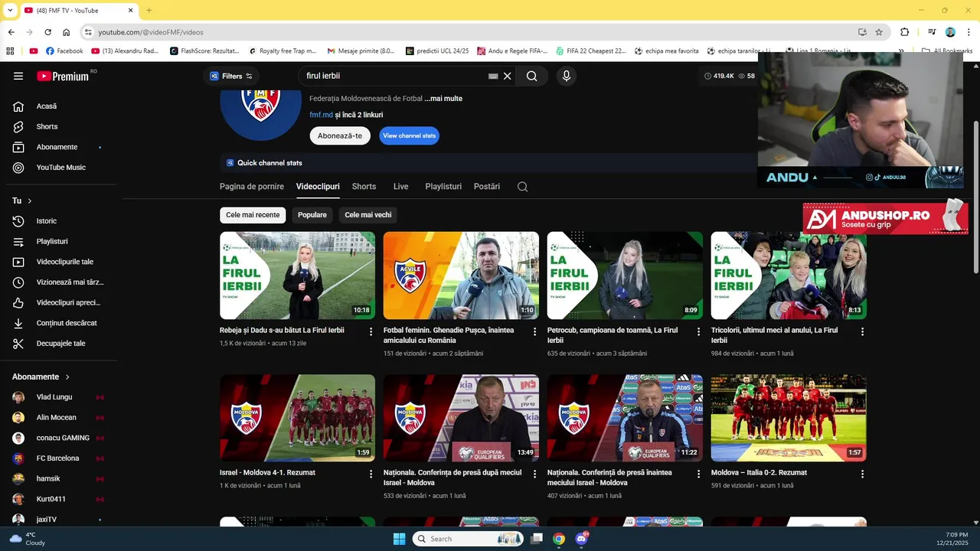Open the Facebook bookmark
The width and height of the screenshot is (980, 551).
(64, 51)
